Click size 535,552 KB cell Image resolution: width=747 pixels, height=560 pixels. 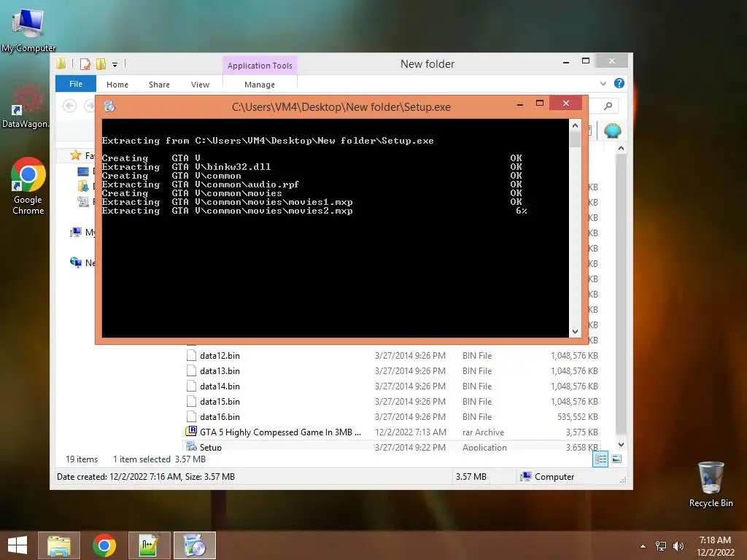coord(578,416)
